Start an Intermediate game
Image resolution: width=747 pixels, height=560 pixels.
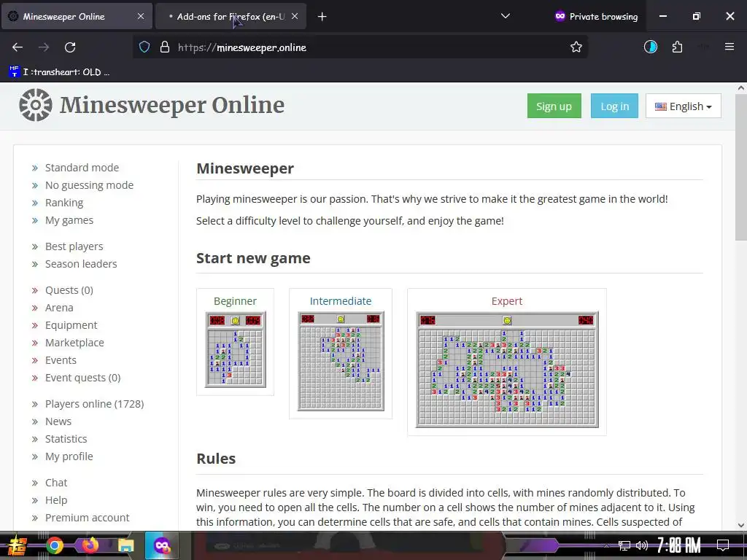coord(340,301)
